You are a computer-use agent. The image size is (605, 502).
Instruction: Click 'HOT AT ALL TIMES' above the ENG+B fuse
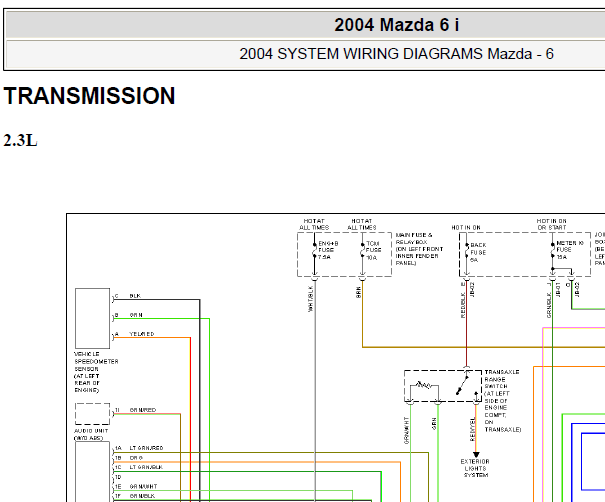(x=314, y=224)
